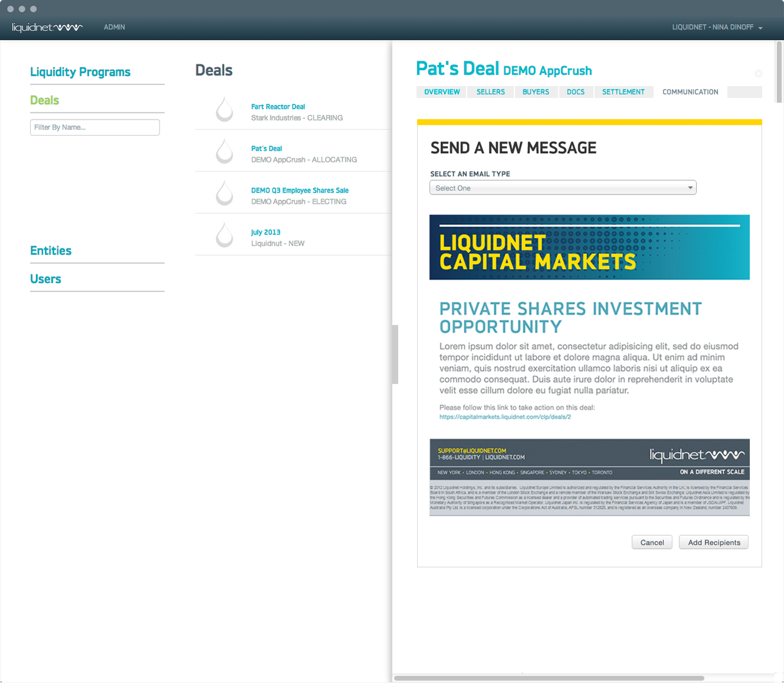Close the Pat's Deal panel with the x icon
Screen dimensions: 784x683
tap(759, 73)
